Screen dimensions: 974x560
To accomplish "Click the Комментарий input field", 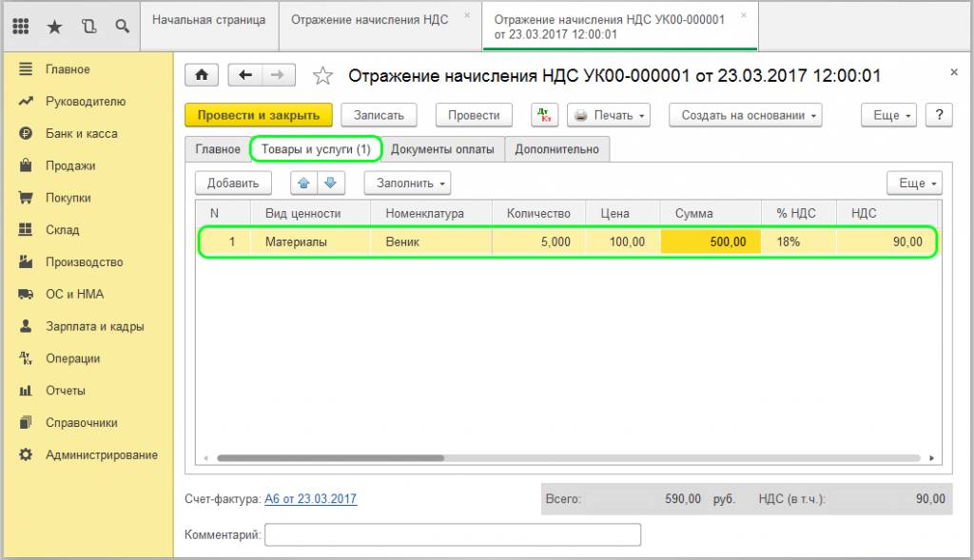I will [453, 534].
